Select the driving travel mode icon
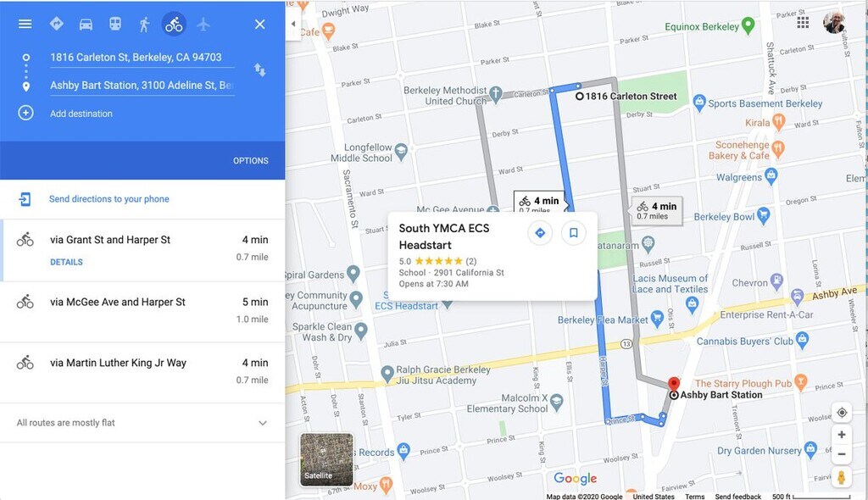Viewport: 868px width, 500px height. (86, 25)
